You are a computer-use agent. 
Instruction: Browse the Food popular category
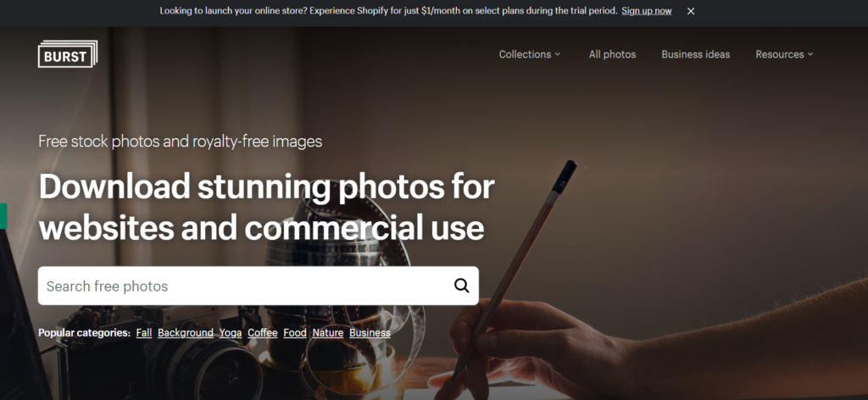tap(295, 332)
